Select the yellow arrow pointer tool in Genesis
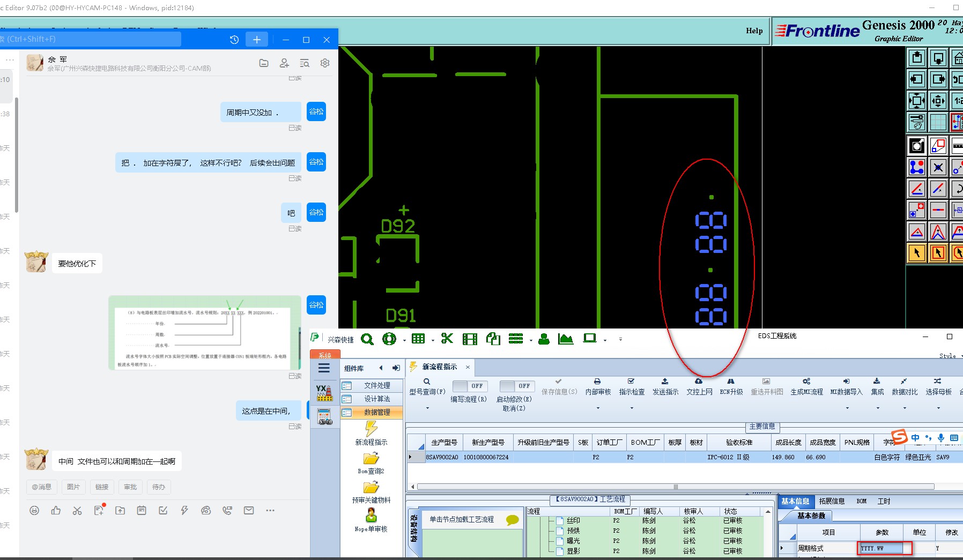Viewport: 963px width, 560px height. pos(917,253)
